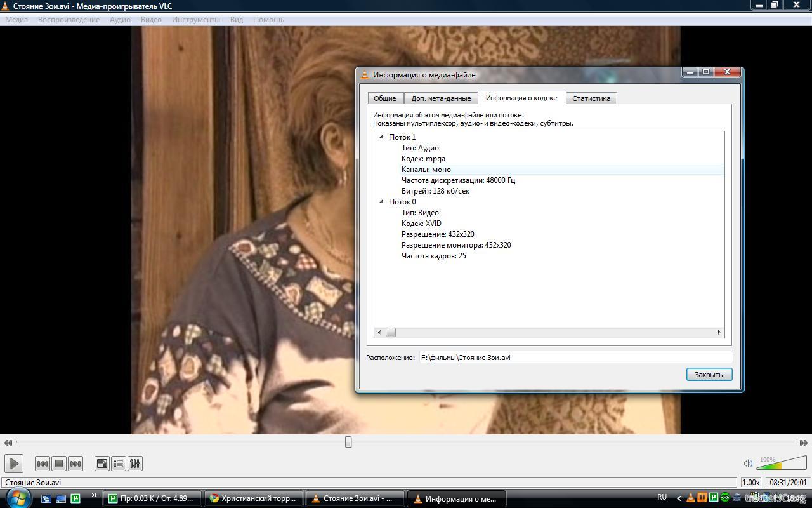Show the playlist via the list icon
This screenshot has width=812, height=508.
coord(119,464)
